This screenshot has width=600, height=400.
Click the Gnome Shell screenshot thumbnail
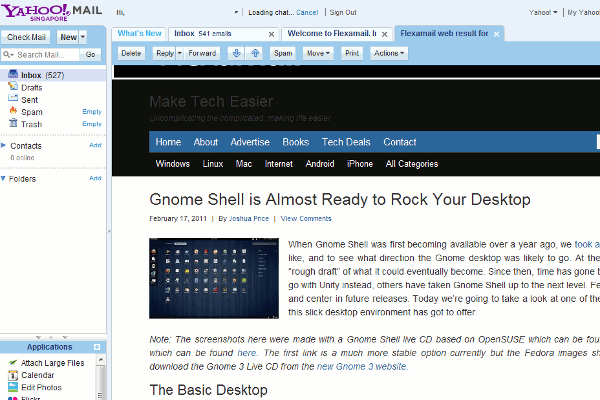212,273
